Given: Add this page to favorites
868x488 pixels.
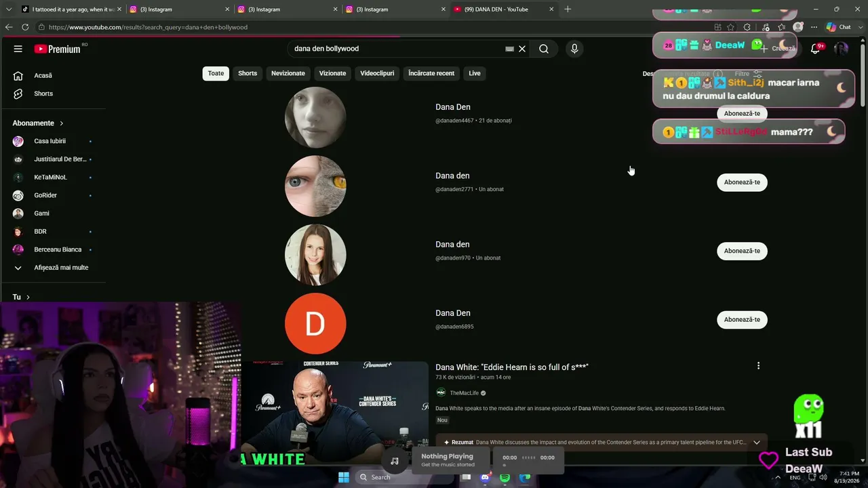Looking at the screenshot, I should click(730, 27).
